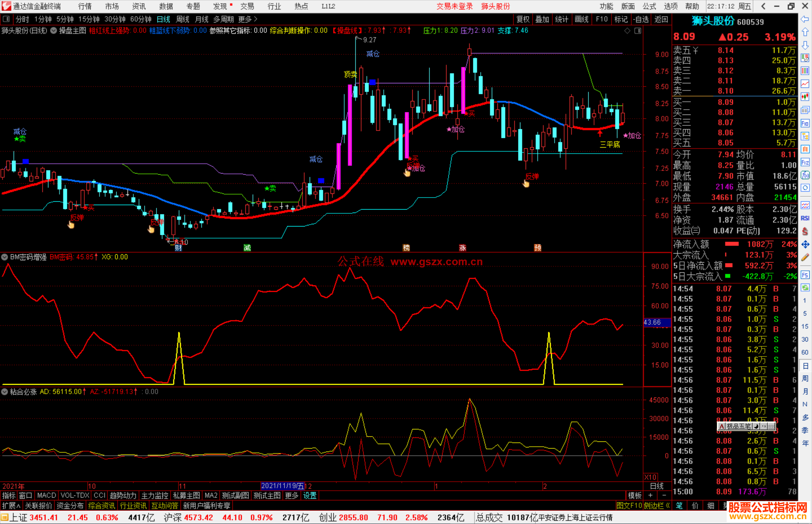
Task: Click the 画线 drawing button
Action: tap(582, 19)
